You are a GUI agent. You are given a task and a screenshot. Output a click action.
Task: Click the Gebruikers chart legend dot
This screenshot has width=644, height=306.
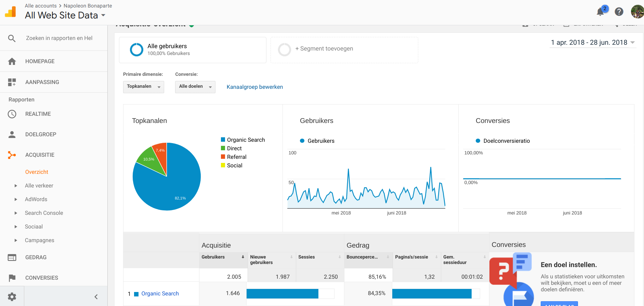pyautogui.click(x=302, y=141)
